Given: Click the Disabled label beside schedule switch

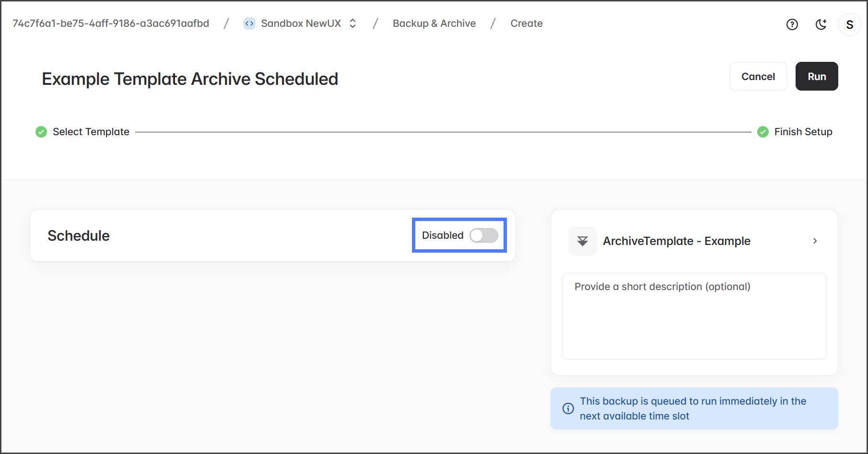Looking at the screenshot, I should coord(442,235).
